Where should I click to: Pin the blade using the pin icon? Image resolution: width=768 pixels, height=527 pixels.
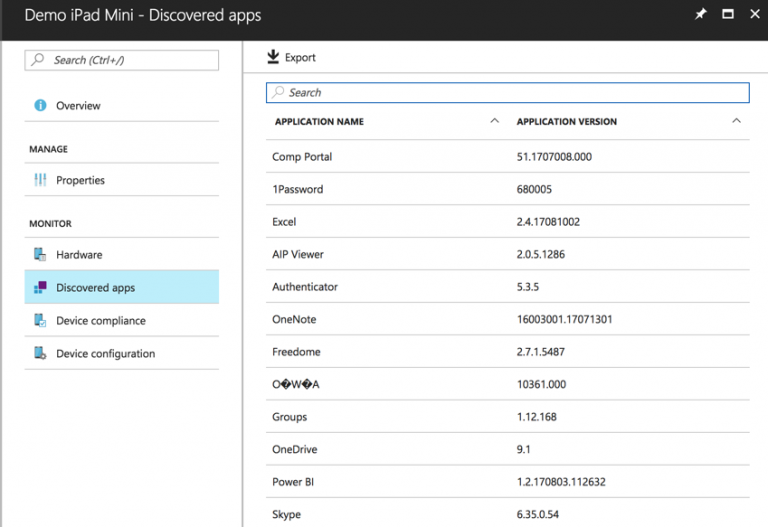pos(701,14)
